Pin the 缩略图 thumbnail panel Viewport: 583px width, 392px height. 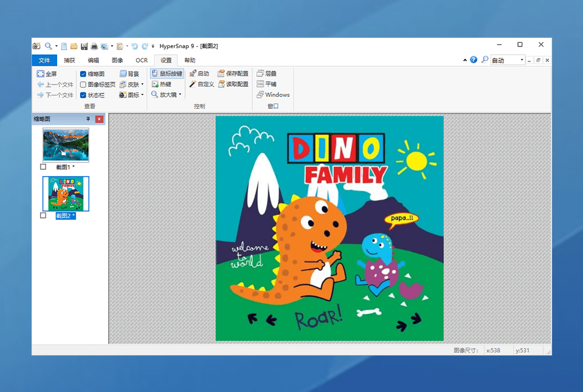(x=88, y=119)
